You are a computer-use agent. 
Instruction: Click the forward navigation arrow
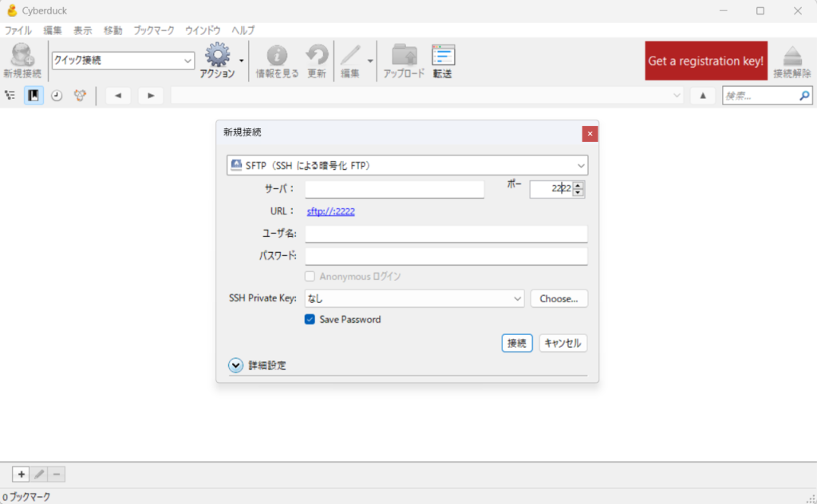(x=151, y=95)
